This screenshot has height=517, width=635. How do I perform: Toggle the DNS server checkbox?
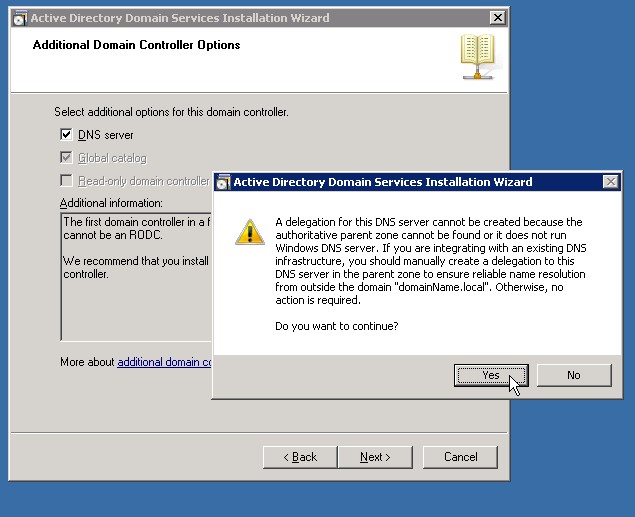tap(67, 135)
